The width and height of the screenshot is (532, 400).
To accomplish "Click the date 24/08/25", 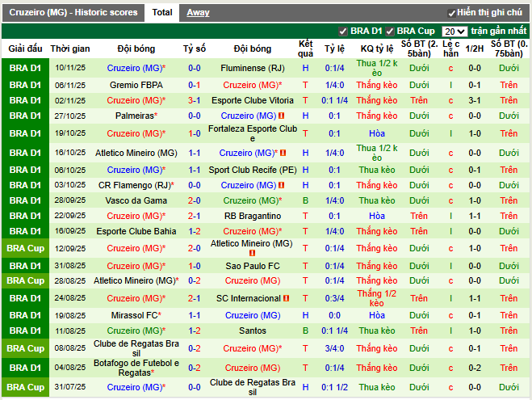I will (x=70, y=298).
